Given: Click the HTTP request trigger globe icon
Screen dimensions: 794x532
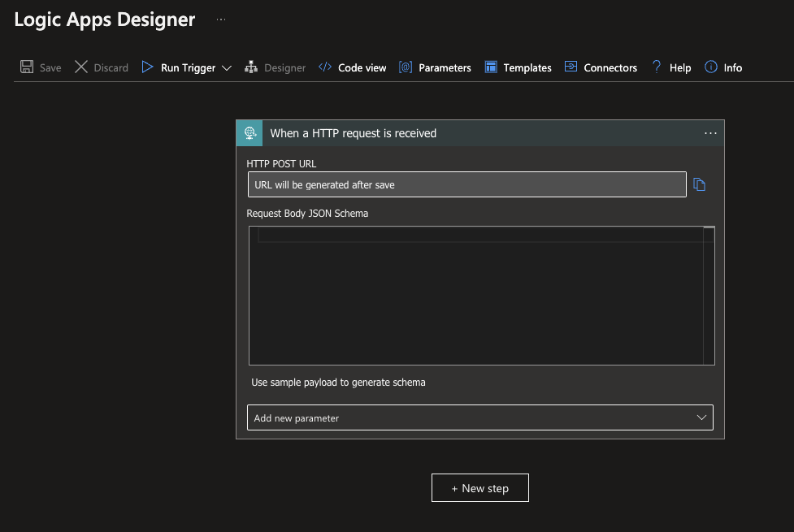Looking at the screenshot, I should point(249,133).
